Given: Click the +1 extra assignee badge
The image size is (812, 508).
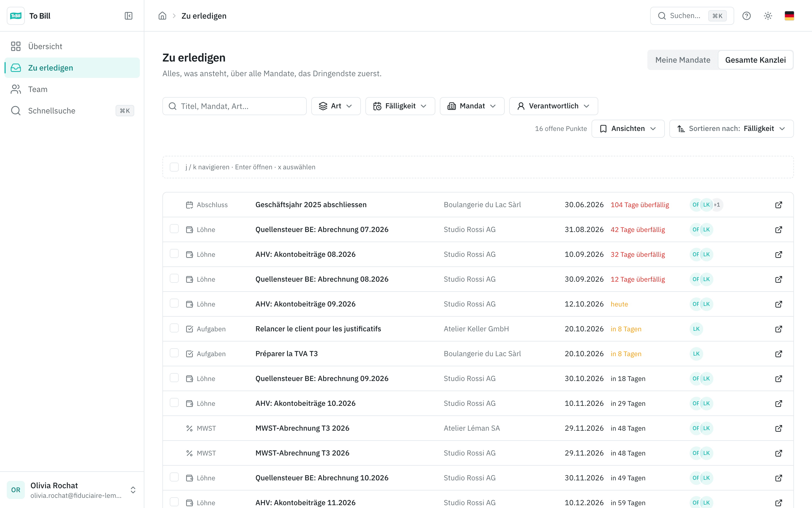Looking at the screenshot, I should click(717, 205).
